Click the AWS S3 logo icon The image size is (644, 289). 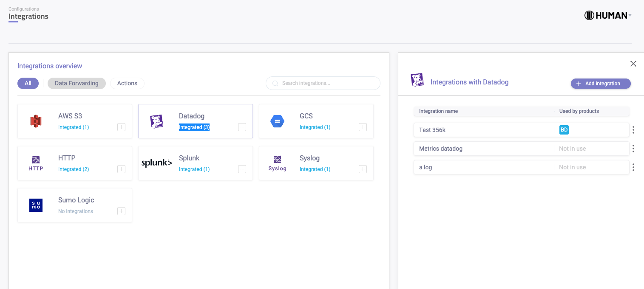(x=36, y=121)
